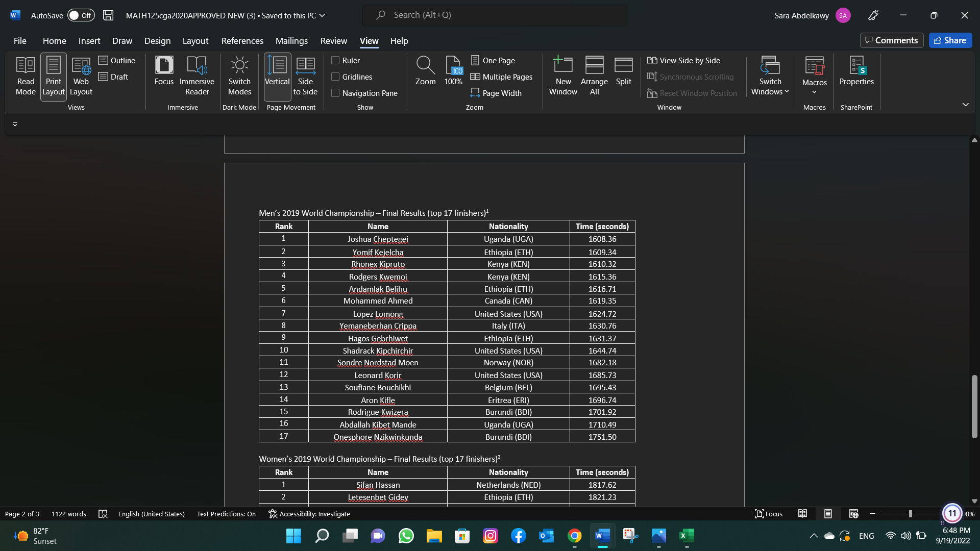Open the Switch Windows dropdown
Image resolution: width=980 pixels, height=551 pixels.
tap(770, 77)
